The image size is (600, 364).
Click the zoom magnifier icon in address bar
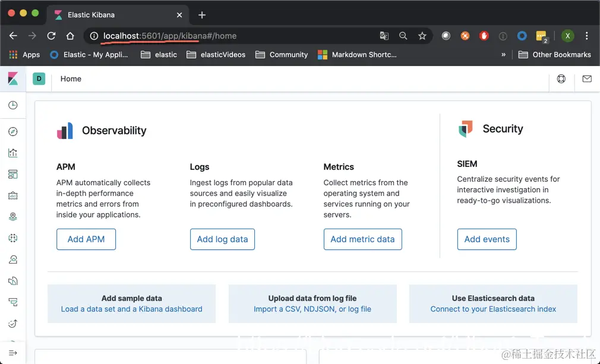tap(403, 36)
